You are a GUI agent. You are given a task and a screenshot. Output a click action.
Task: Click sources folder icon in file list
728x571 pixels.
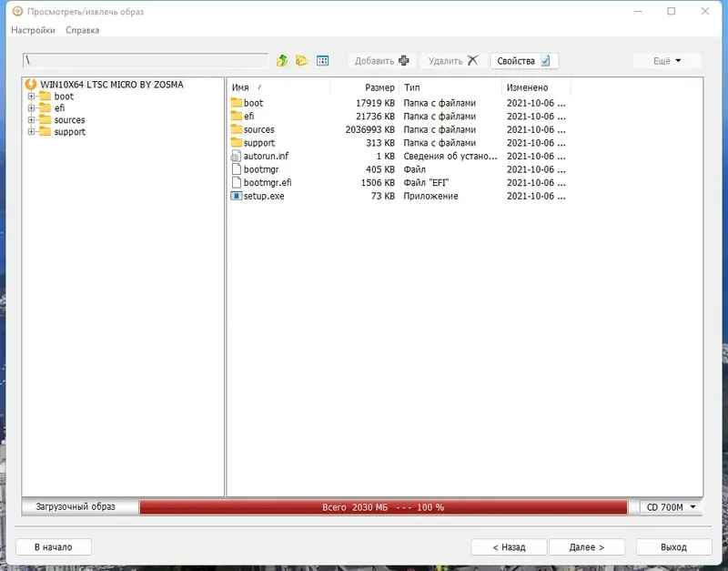[237, 129]
